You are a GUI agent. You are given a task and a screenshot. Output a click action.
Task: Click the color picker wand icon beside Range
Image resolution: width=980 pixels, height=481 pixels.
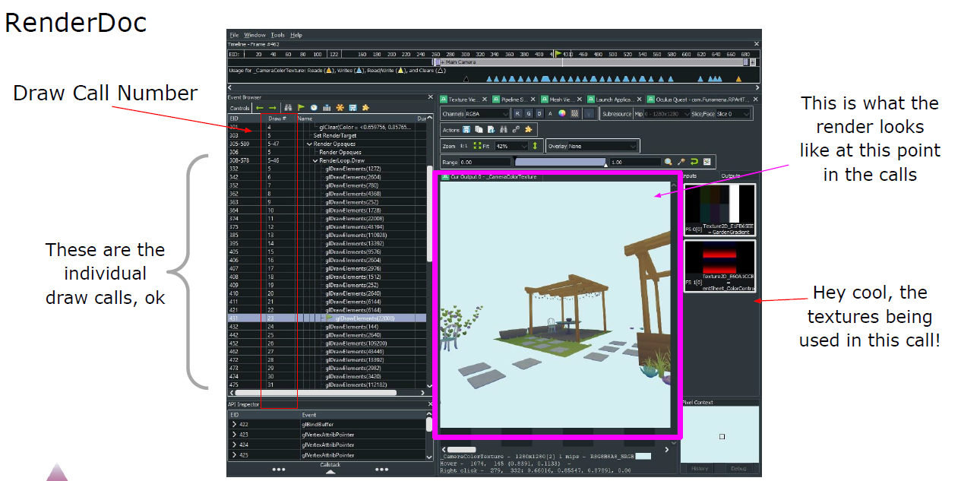681,162
